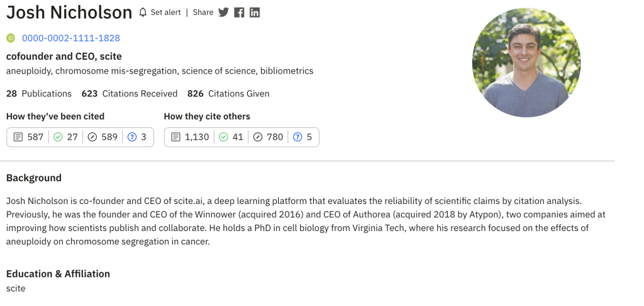
Task: Click the 28 Publications count
Action: tap(39, 94)
